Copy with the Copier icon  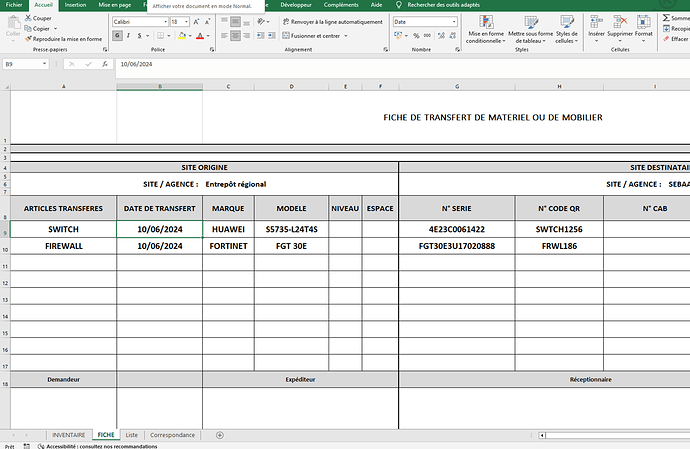(x=28, y=29)
